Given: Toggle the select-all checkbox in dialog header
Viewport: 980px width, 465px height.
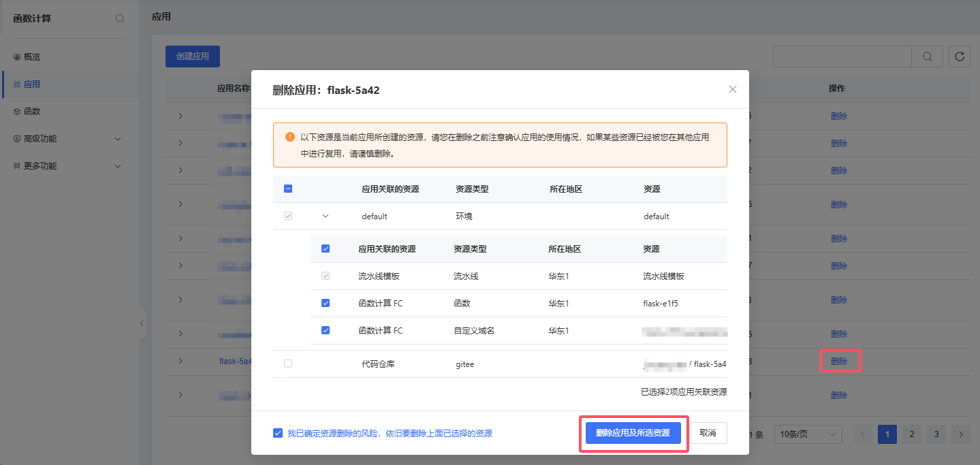Looking at the screenshot, I should (288, 189).
